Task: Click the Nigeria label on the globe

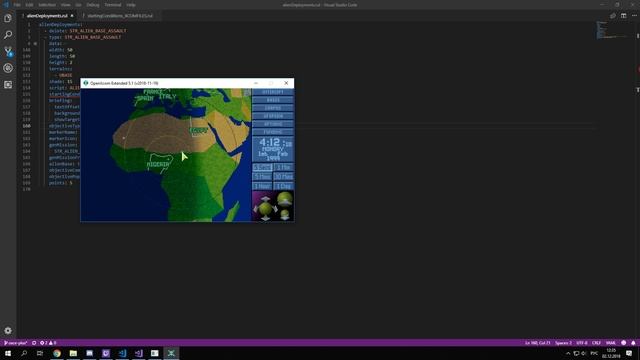Action: tap(158, 164)
